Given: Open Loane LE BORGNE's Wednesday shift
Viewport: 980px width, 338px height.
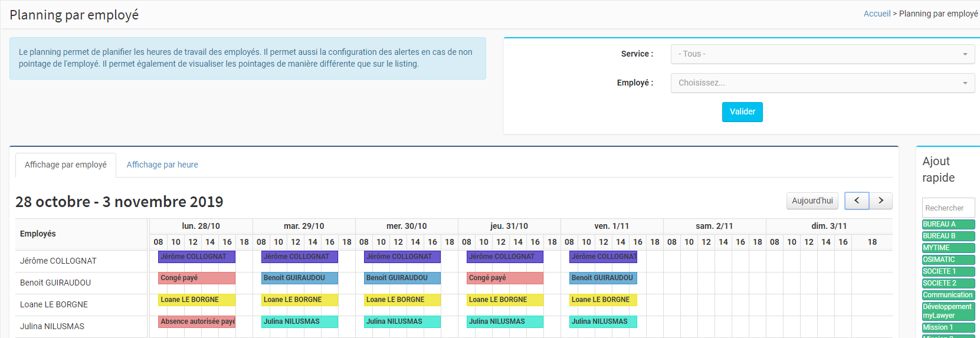Looking at the screenshot, I should point(402,300).
